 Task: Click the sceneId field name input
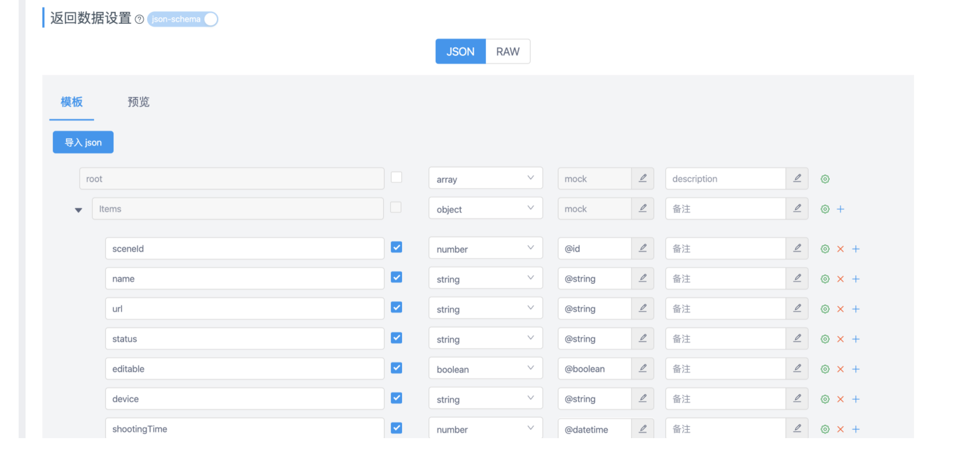pyautogui.click(x=245, y=249)
